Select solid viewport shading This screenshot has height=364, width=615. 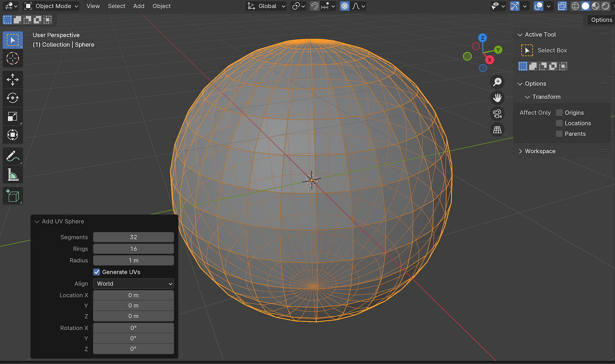tap(585, 6)
